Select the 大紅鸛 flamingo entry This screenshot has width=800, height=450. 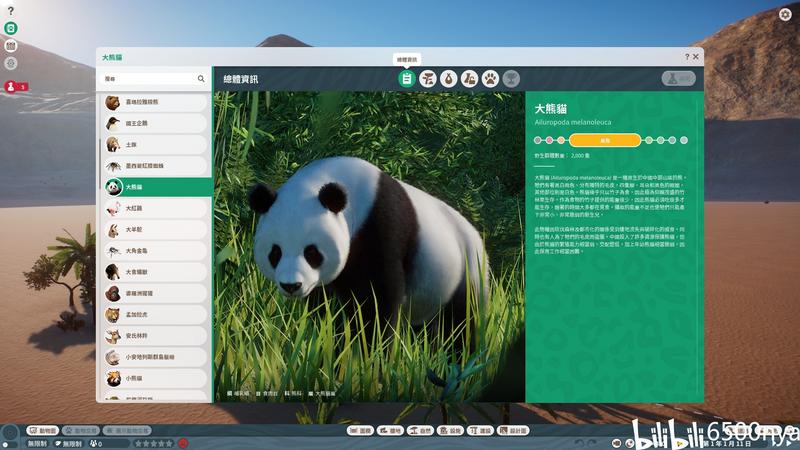tap(156, 208)
